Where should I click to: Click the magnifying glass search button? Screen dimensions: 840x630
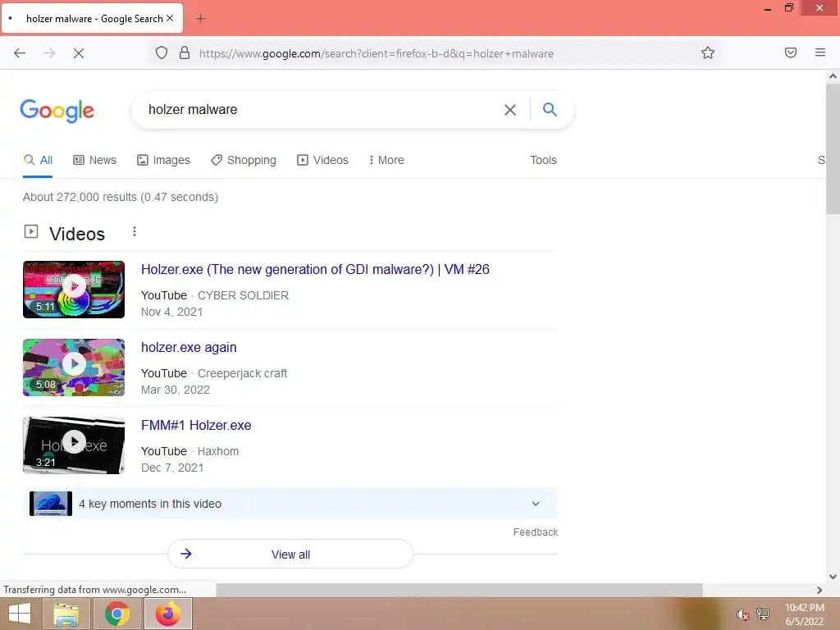pyautogui.click(x=550, y=109)
